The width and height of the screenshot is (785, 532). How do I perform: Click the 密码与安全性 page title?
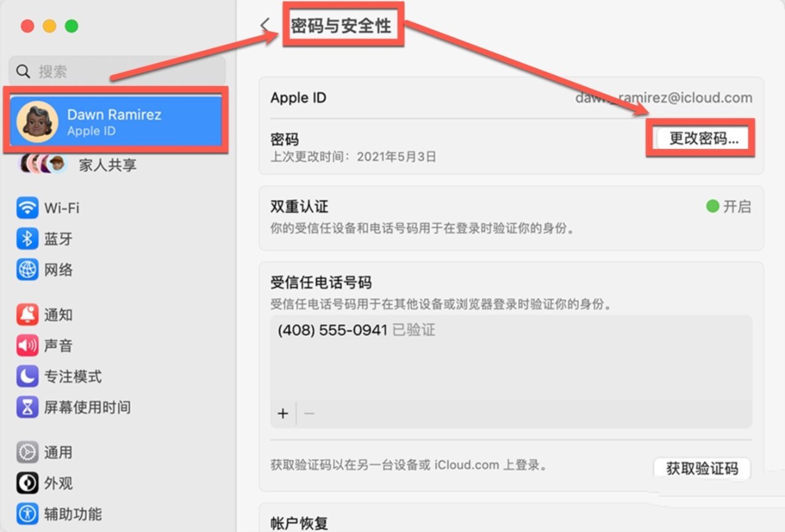tap(340, 26)
